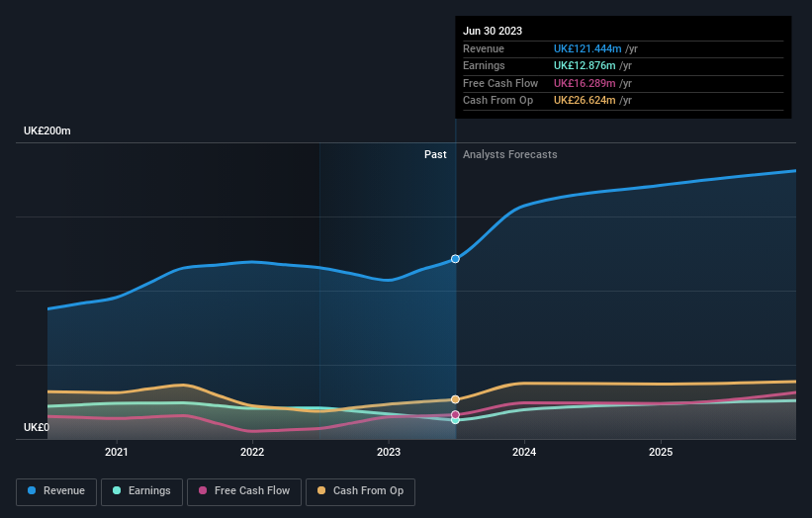Select the Earnings data point marker
This screenshot has height=518, width=812.
pos(455,420)
